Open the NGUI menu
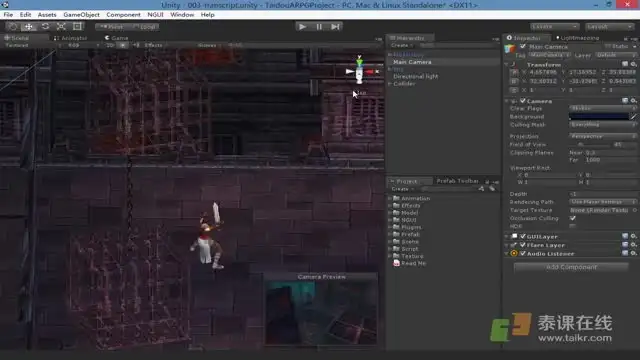Viewport: 640px width, 360px height. (x=155, y=15)
